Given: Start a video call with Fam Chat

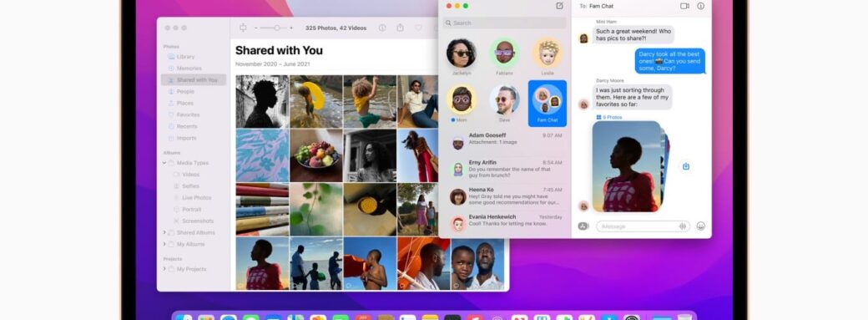Looking at the screenshot, I should (684, 6).
